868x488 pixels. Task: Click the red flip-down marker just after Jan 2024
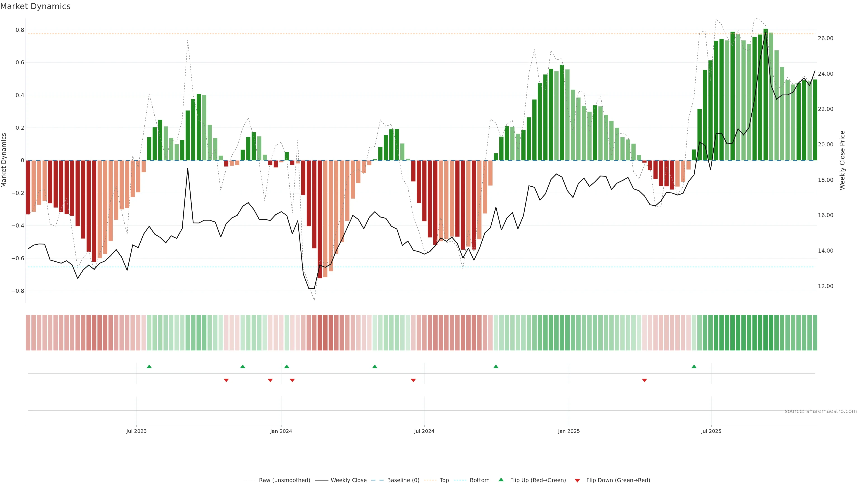coord(292,380)
